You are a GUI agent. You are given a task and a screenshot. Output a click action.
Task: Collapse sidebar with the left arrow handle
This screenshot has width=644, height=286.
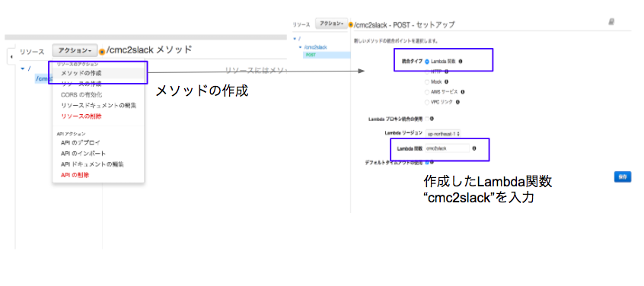click(x=11, y=56)
